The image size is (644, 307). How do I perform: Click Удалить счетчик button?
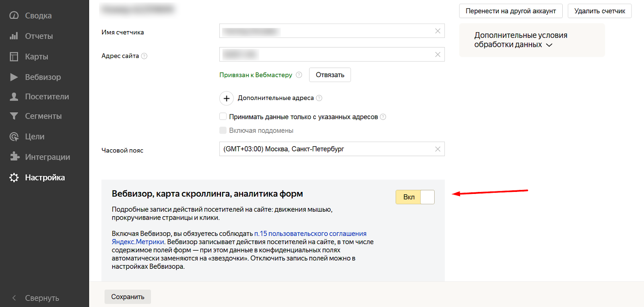[600, 11]
